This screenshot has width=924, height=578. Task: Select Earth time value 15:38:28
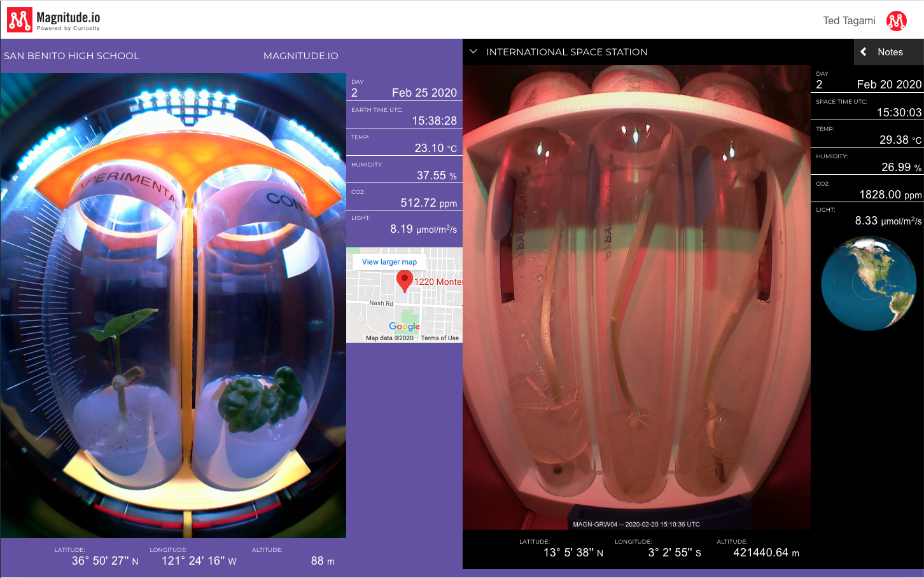(x=435, y=121)
